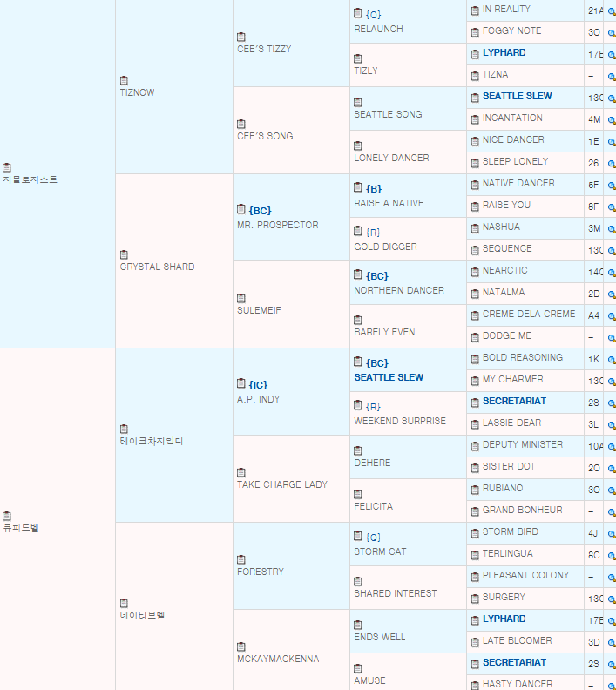The width and height of the screenshot is (616, 690).
Task: Click the clipboard icon above SHARED INTEREST
Action: coord(358,581)
